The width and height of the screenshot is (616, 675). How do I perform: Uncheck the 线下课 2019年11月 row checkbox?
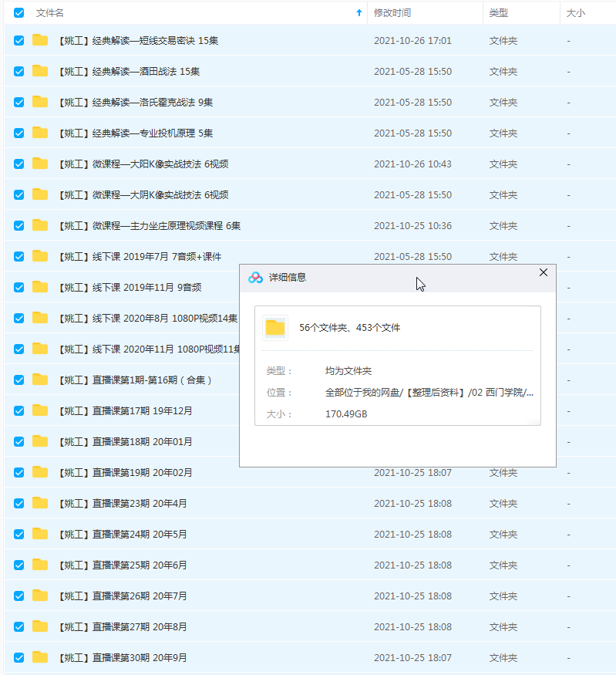point(19,288)
